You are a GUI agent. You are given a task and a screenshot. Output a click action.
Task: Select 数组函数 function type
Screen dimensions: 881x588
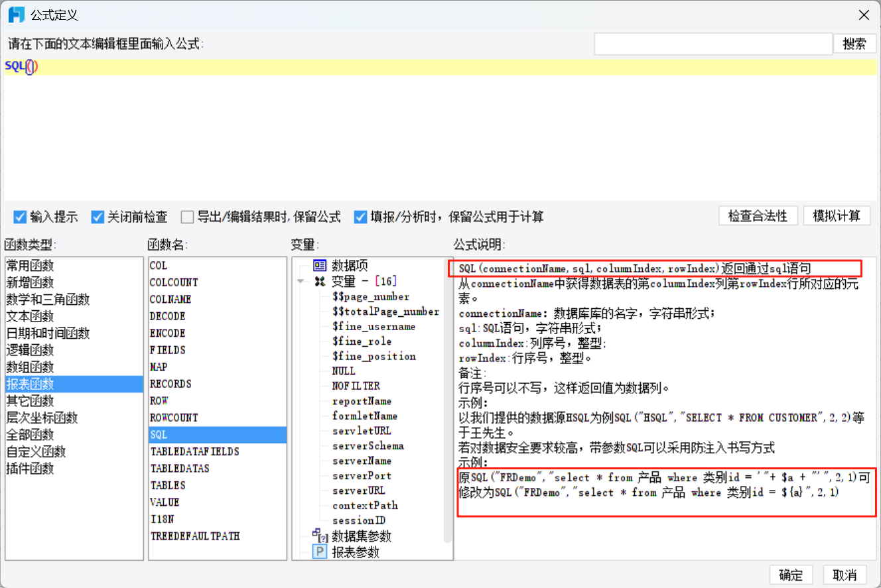point(74,367)
